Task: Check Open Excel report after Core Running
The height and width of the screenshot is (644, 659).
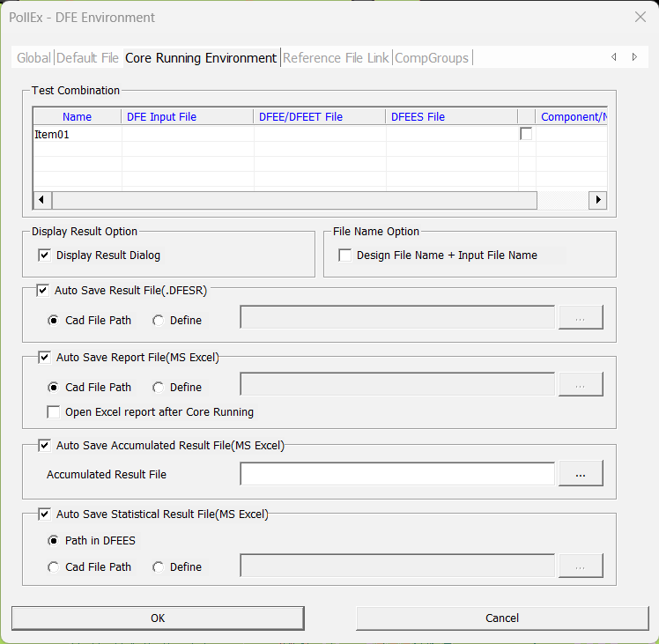Action: pos(54,411)
